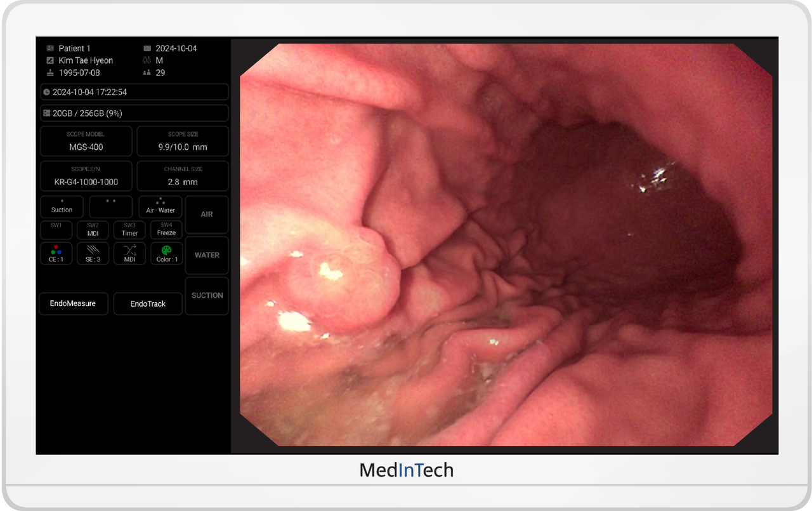812x511 pixels.
Task: Click the patient ID card icon
Action: (x=50, y=48)
